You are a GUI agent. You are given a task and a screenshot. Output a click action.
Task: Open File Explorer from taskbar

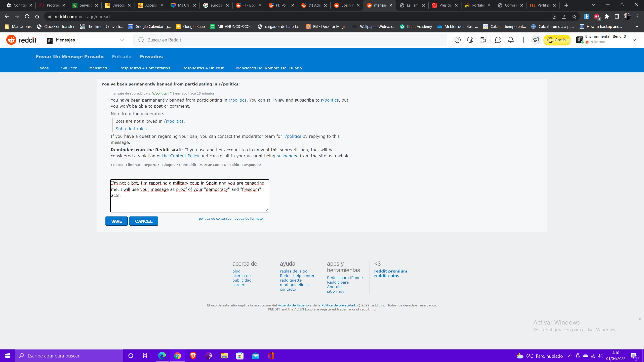pos(224,356)
